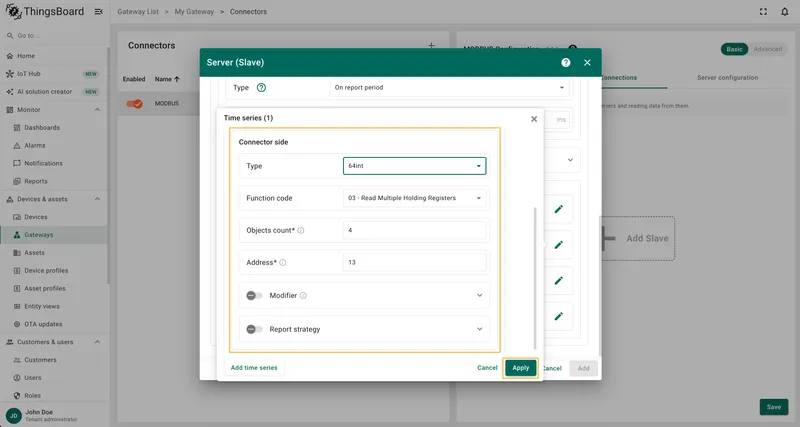Image resolution: width=800 pixels, height=427 pixels.
Task: Enable the Report strategy toggle
Action: tap(254, 329)
